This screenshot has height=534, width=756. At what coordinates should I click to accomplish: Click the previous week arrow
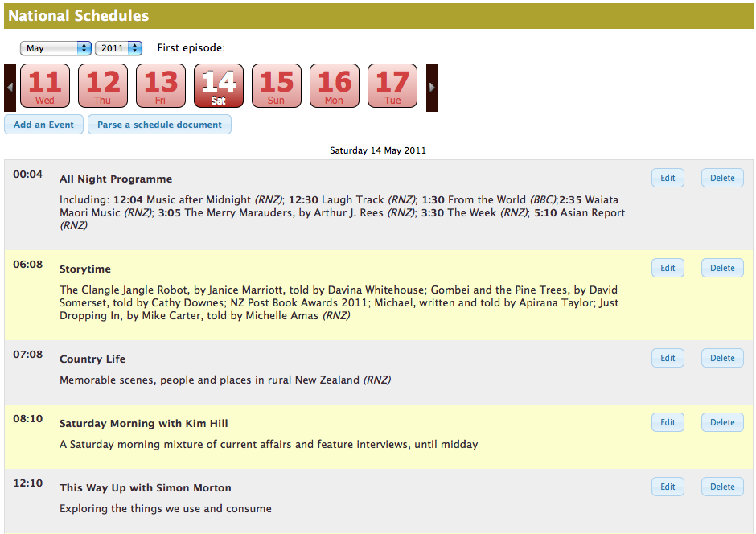coord(10,87)
